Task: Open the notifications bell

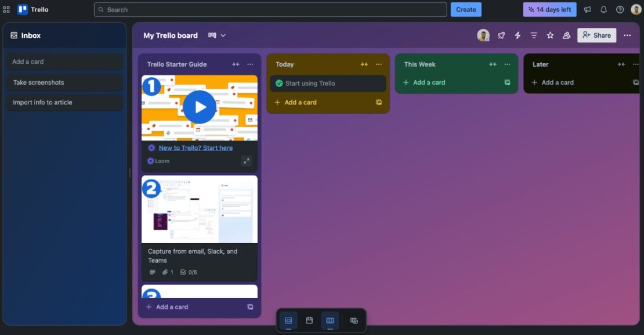Action: click(603, 9)
